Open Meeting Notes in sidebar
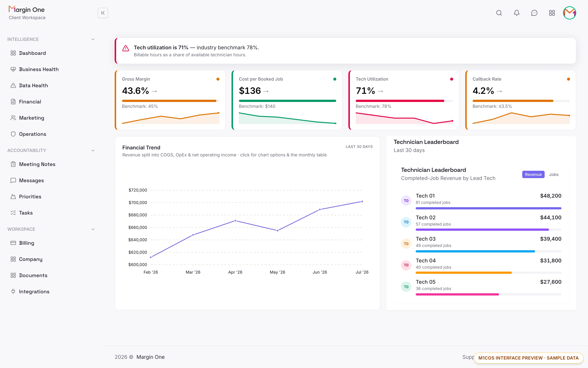 tap(51, 164)
